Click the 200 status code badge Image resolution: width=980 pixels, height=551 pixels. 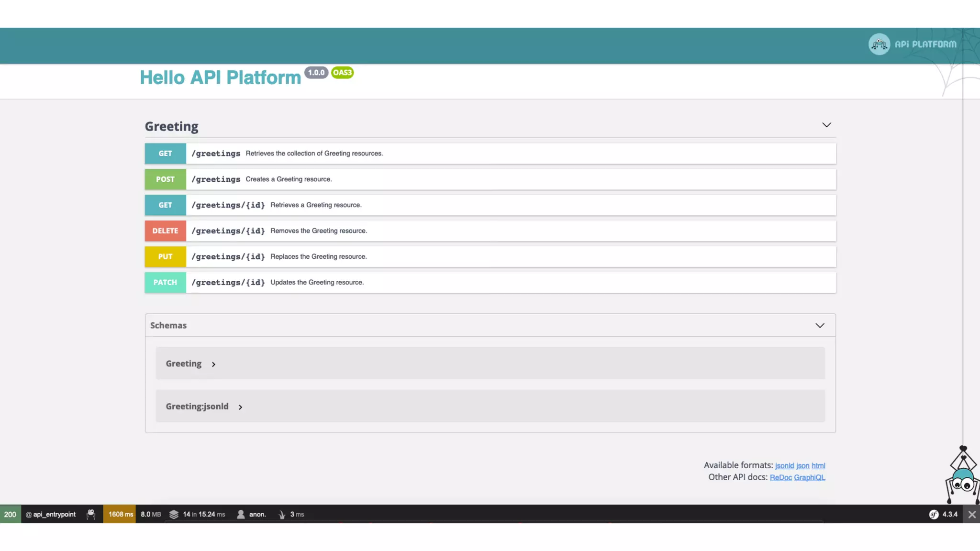point(10,514)
